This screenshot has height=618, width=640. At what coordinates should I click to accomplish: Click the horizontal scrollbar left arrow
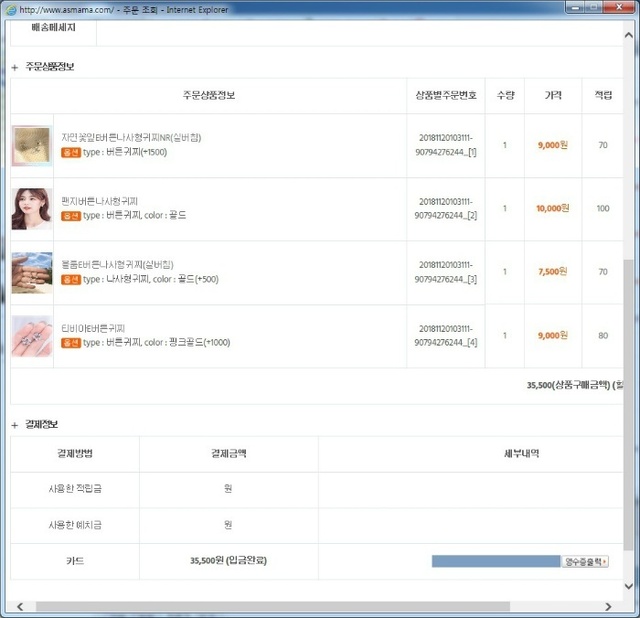(13, 607)
